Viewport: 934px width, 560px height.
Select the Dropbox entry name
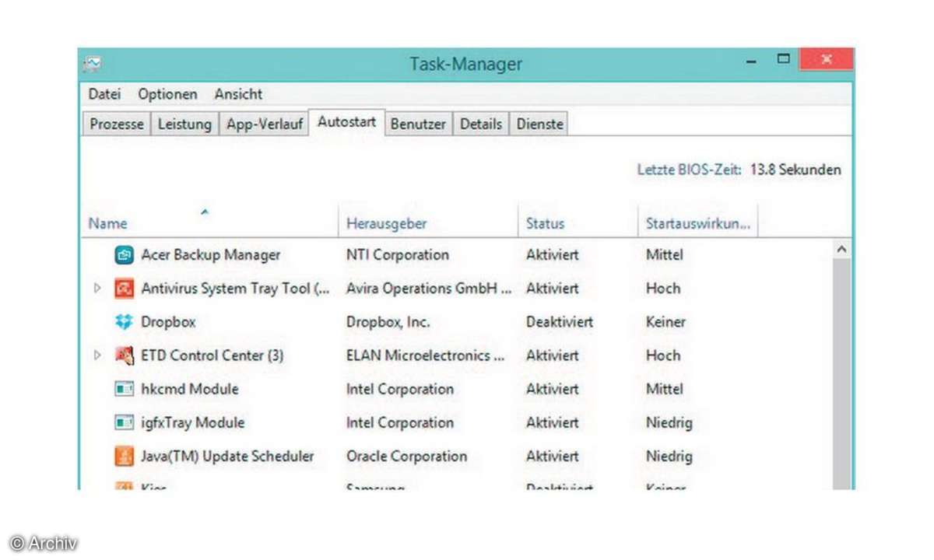(x=168, y=321)
